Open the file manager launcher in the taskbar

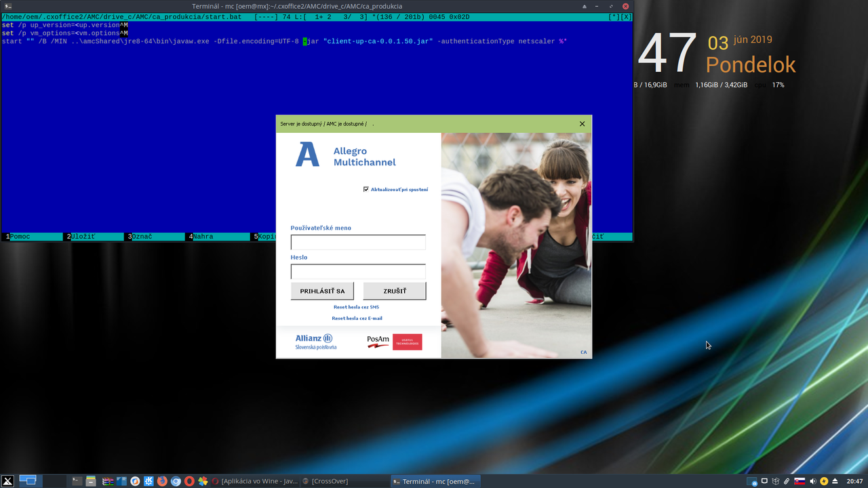coord(90,481)
